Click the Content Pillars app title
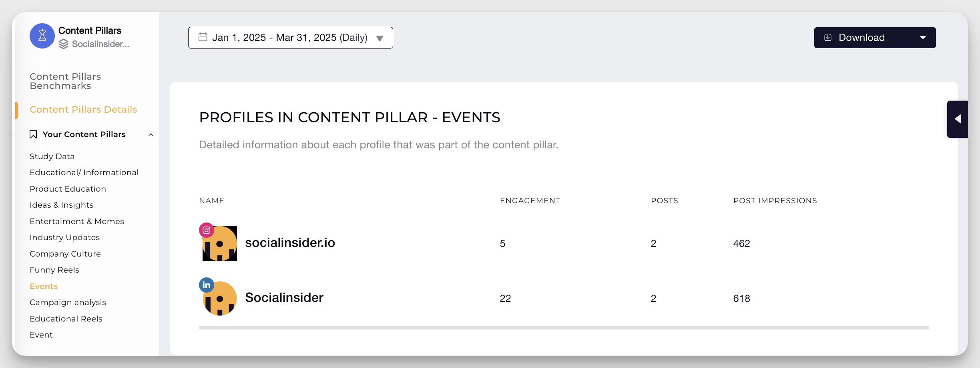The height and width of the screenshot is (368, 980). pyautogui.click(x=90, y=30)
